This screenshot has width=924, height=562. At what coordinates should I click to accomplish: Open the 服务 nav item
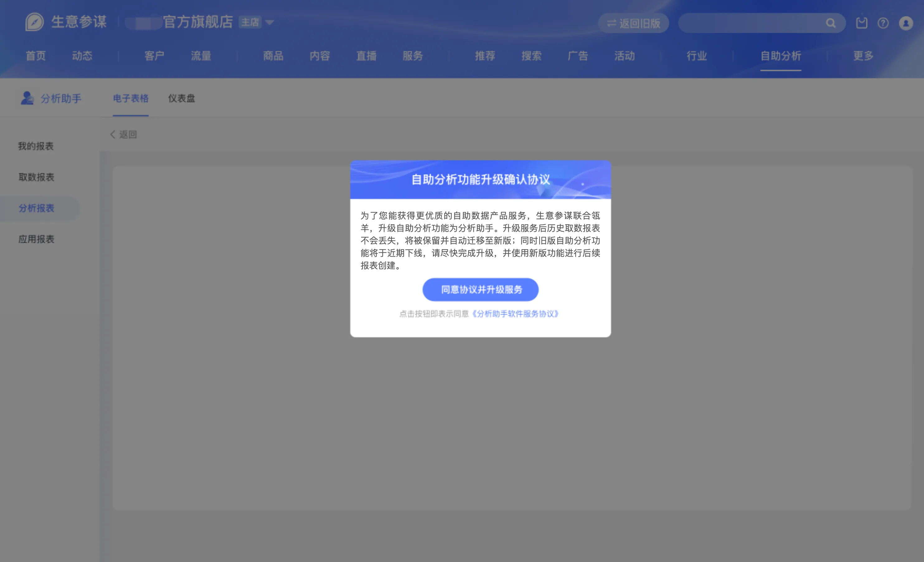(x=413, y=56)
